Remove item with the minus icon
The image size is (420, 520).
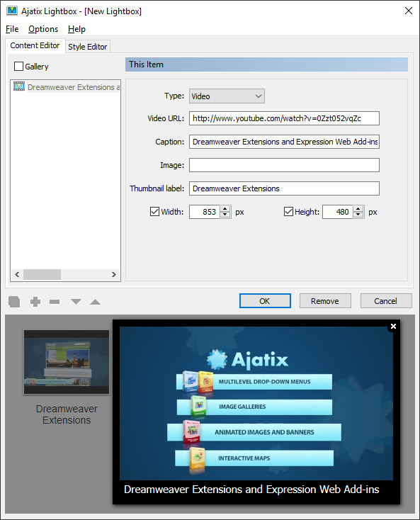point(55,302)
